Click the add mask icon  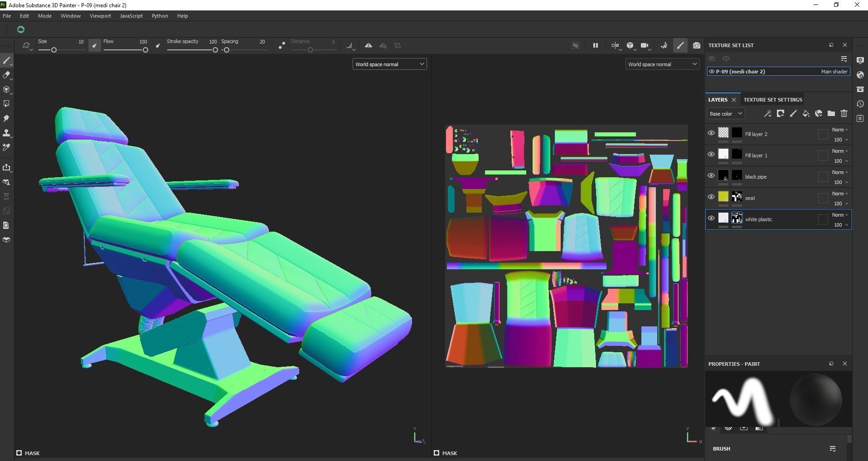coord(781,114)
